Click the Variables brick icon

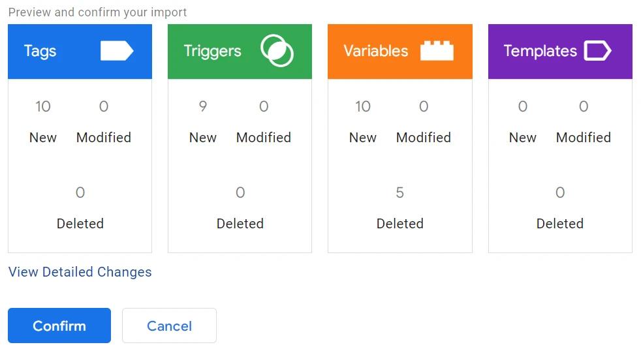pos(437,51)
